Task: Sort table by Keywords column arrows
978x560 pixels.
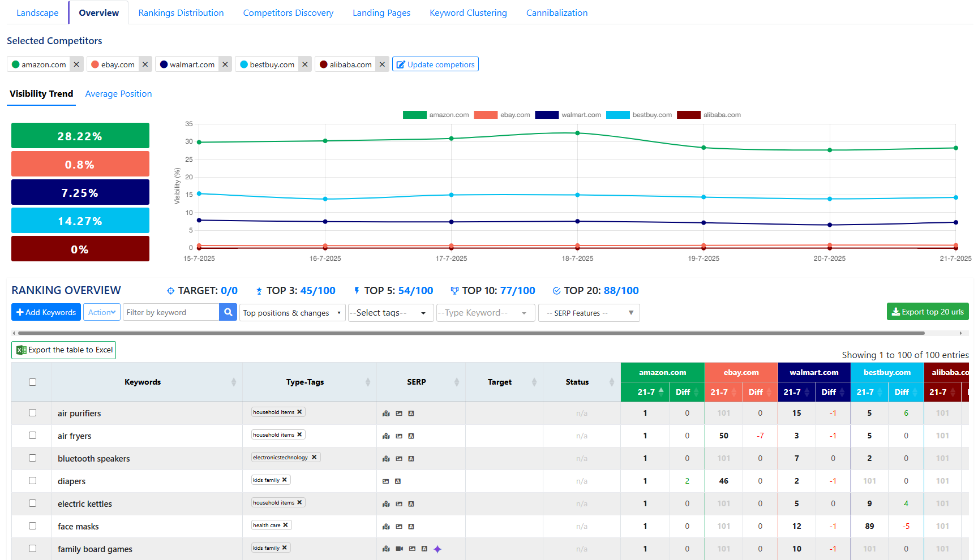Action: [234, 382]
